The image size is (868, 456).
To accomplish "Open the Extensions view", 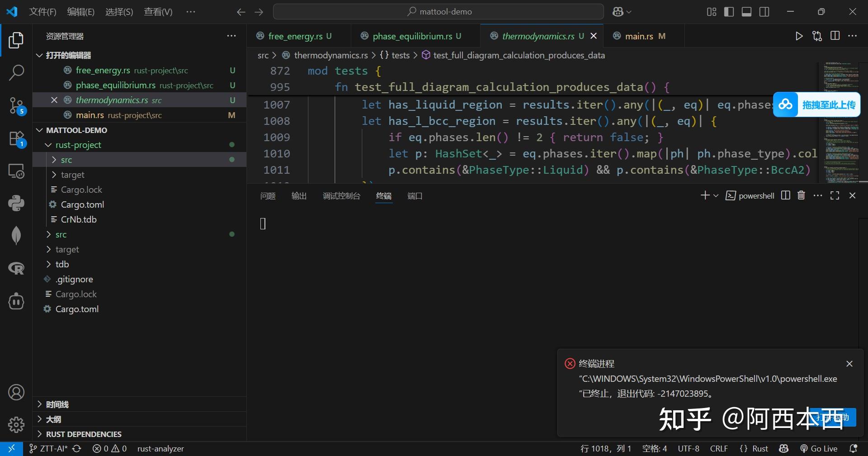I will pyautogui.click(x=16, y=138).
